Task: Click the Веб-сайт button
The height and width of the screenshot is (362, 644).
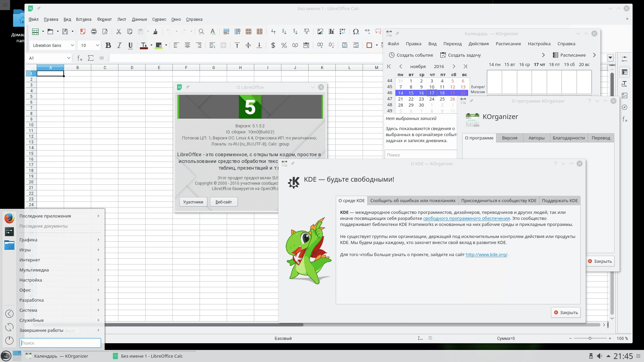Action: click(224, 202)
